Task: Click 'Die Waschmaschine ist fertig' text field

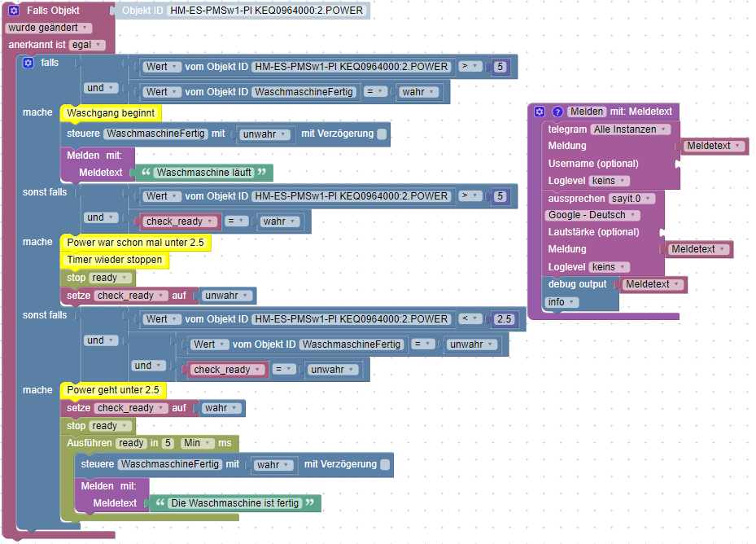Action: (x=235, y=503)
